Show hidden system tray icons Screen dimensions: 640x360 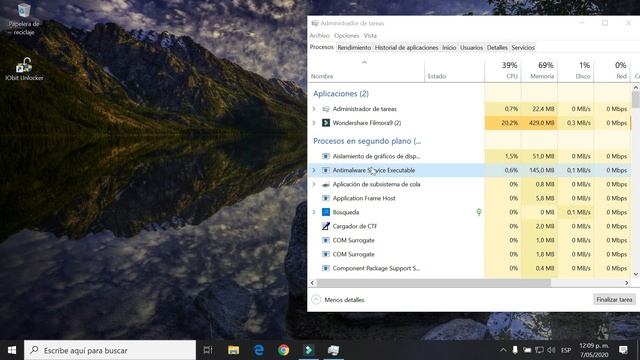503,350
